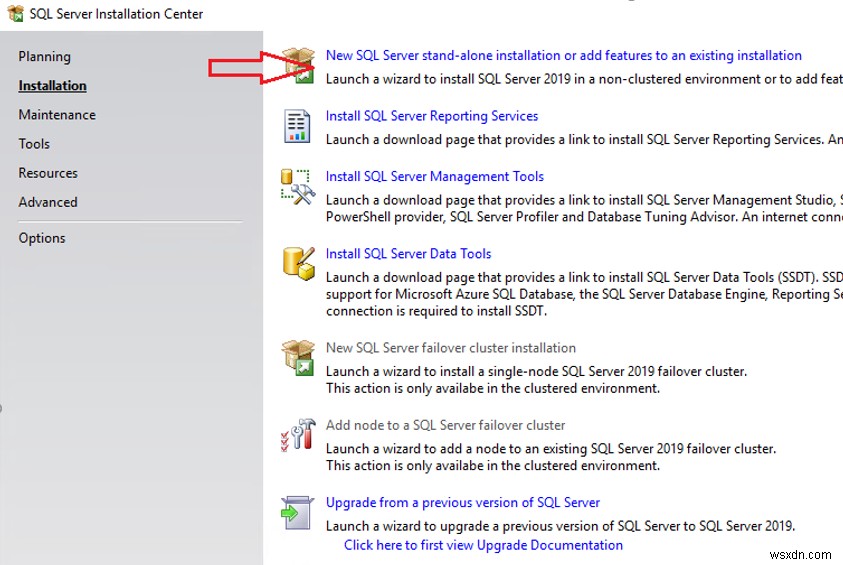Open the Tools section
Screen dimensions: 843x565
[34, 144]
